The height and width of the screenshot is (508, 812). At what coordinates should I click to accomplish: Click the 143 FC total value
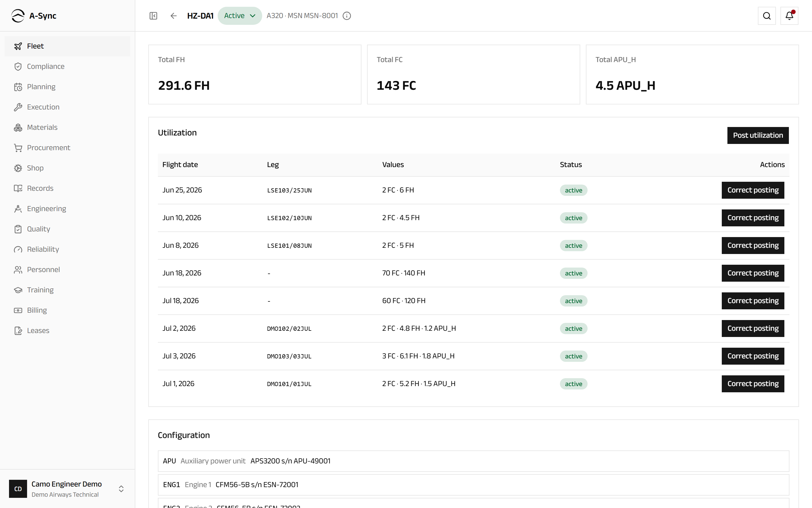[x=396, y=86]
